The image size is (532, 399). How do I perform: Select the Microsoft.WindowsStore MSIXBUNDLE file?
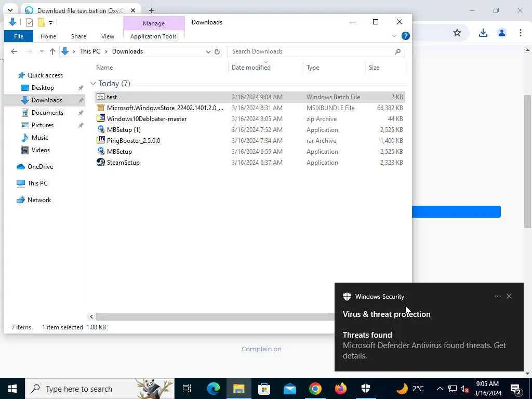pos(250,108)
